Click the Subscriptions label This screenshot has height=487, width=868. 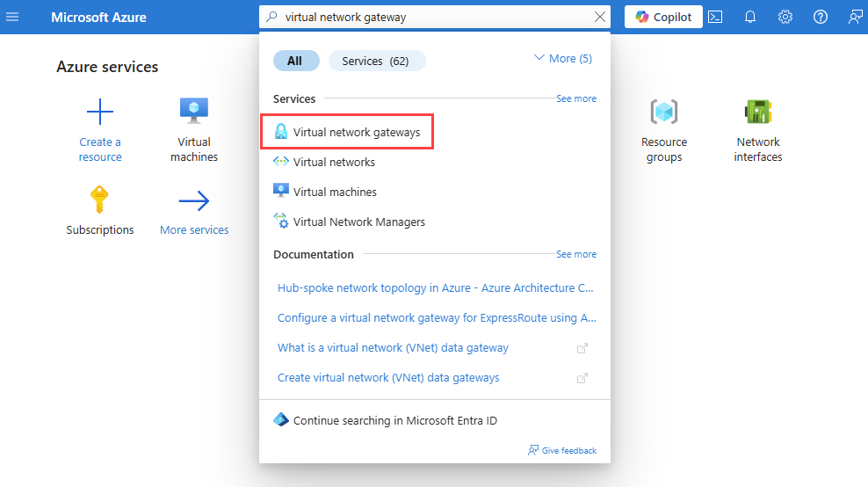click(x=100, y=230)
